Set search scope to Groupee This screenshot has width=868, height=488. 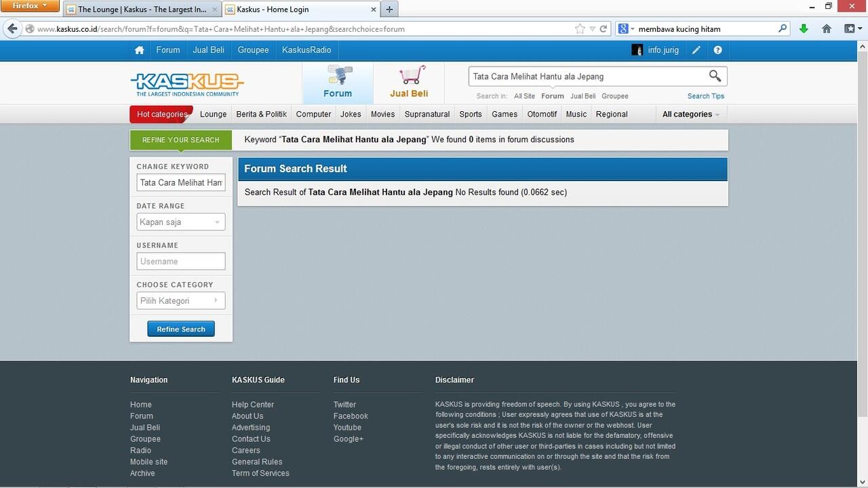click(615, 96)
